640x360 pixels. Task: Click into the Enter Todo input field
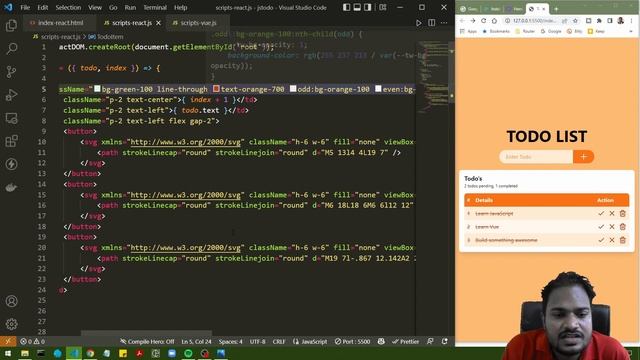[536, 157]
